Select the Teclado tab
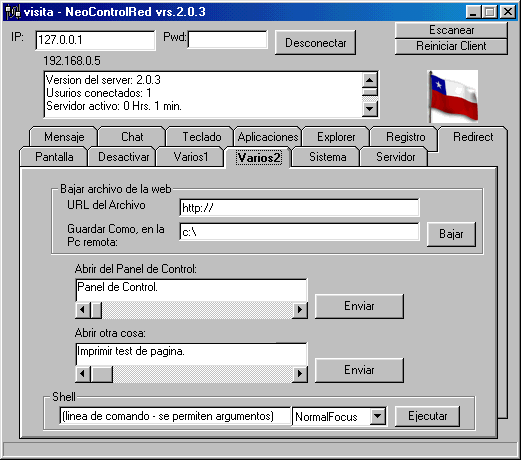 201,137
